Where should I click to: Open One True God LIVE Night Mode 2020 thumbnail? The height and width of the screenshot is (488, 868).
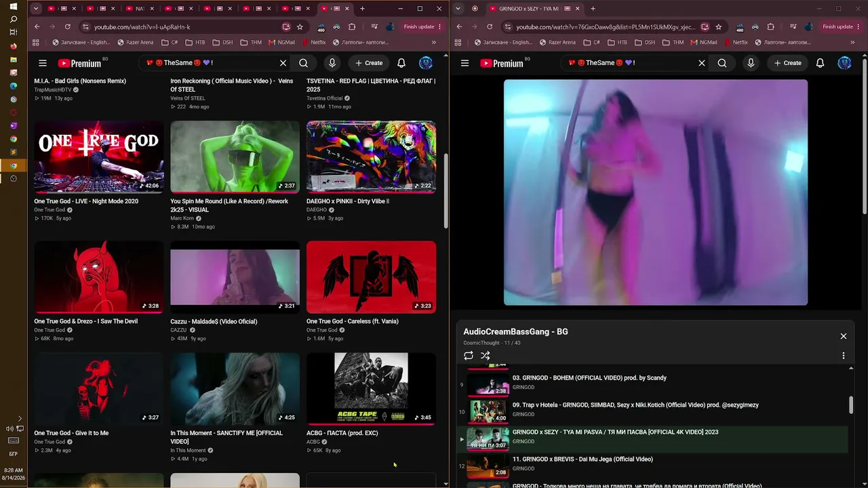click(99, 157)
